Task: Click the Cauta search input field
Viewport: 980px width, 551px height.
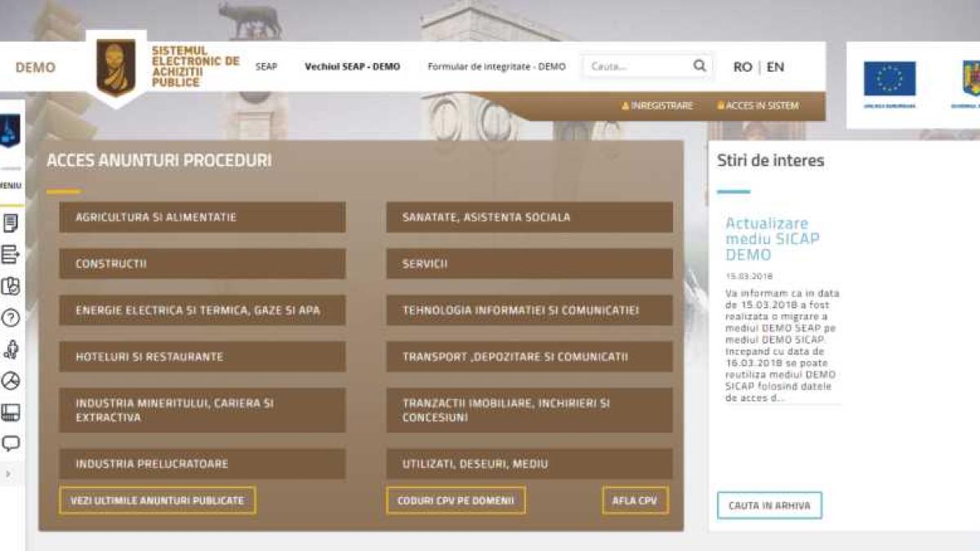Action: [637, 67]
